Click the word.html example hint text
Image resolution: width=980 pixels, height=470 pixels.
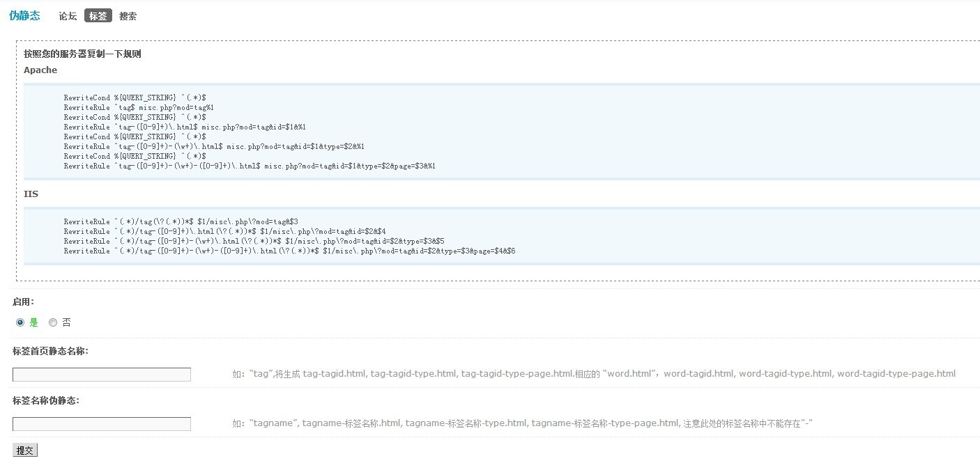631,373
